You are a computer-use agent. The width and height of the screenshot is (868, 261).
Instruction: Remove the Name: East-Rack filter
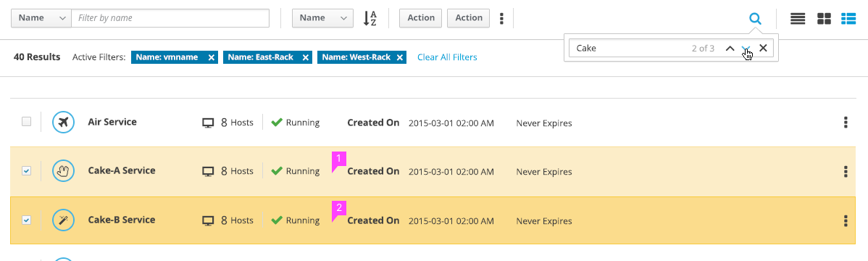(305, 57)
